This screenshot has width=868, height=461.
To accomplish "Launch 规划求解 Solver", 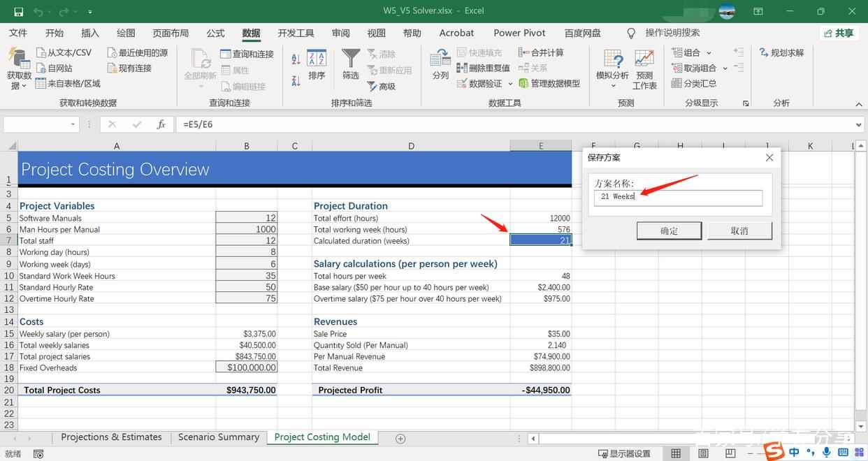I will pyautogui.click(x=782, y=52).
